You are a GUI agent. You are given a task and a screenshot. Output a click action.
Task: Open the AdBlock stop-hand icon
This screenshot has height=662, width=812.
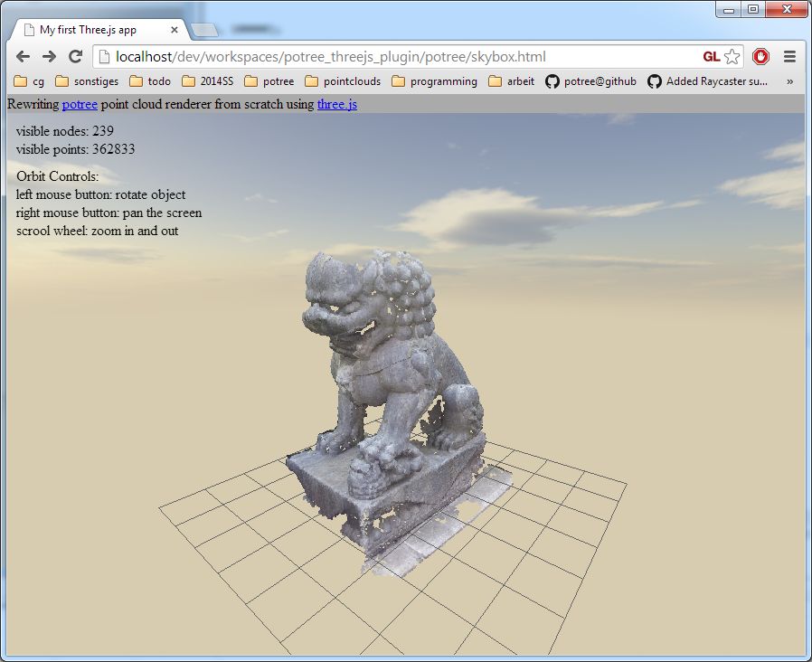(760, 55)
